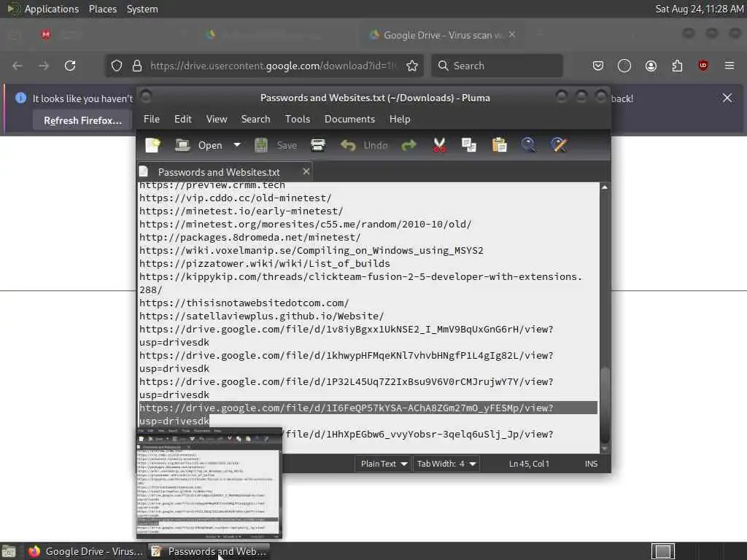The image size is (747, 560).
Task: Click the Extensions puzzle piece icon
Action: (677, 66)
